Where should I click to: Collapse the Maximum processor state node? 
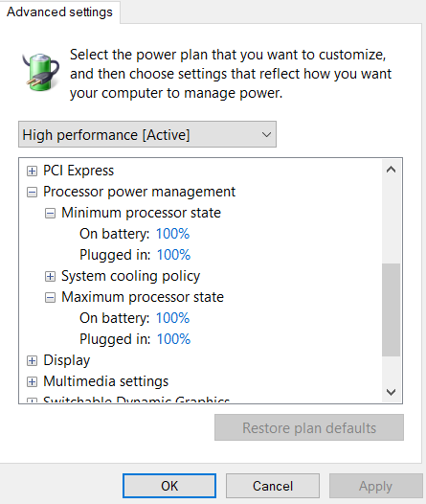click(x=50, y=298)
